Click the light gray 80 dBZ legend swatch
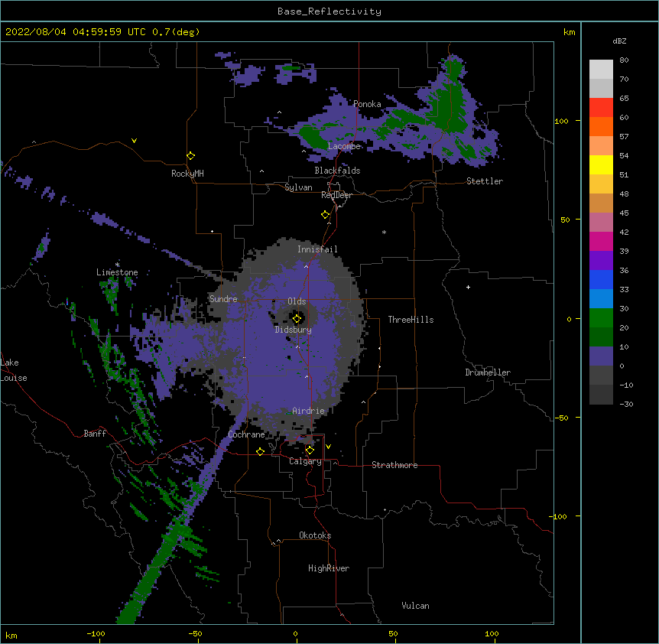 point(601,70)
